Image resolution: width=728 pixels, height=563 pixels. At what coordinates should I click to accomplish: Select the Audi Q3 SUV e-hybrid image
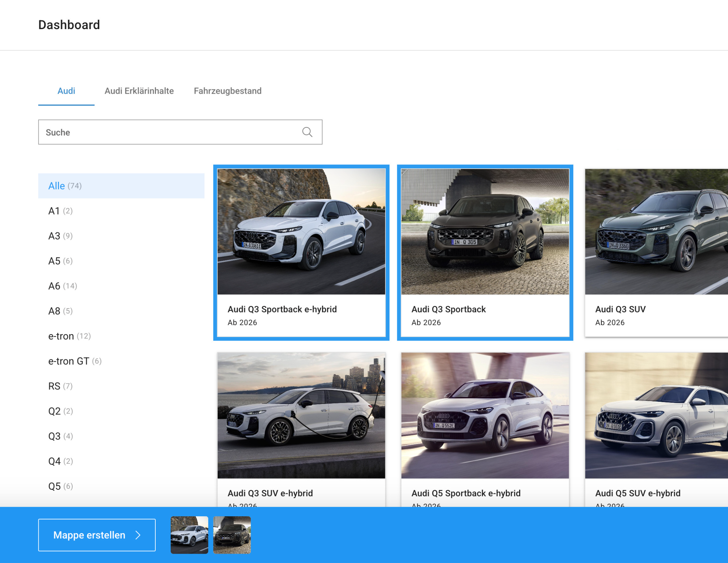pos(301,415)
